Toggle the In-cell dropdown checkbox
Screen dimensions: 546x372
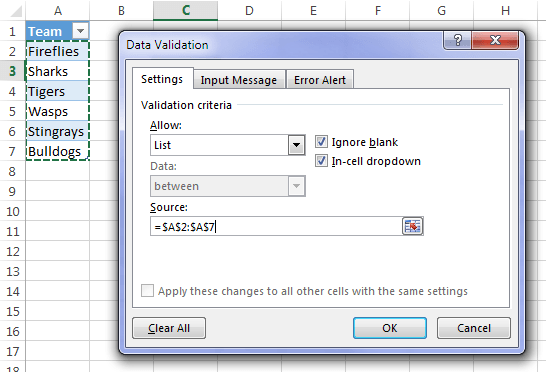(321, 161)
